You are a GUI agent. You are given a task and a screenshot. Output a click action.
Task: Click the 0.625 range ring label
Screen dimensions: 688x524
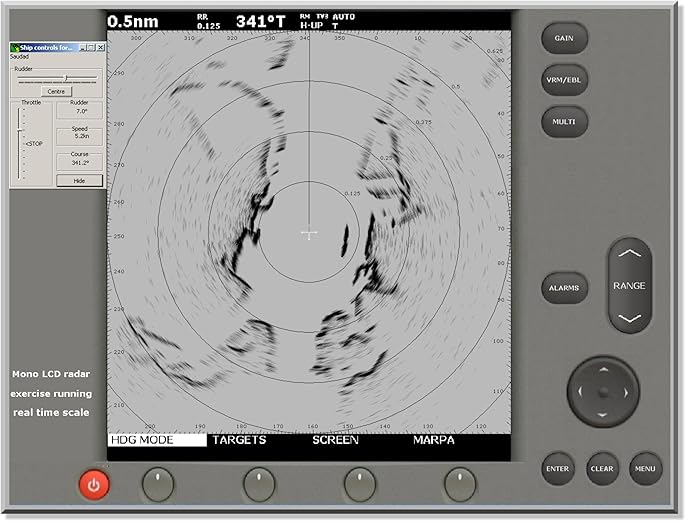[495, 51]
